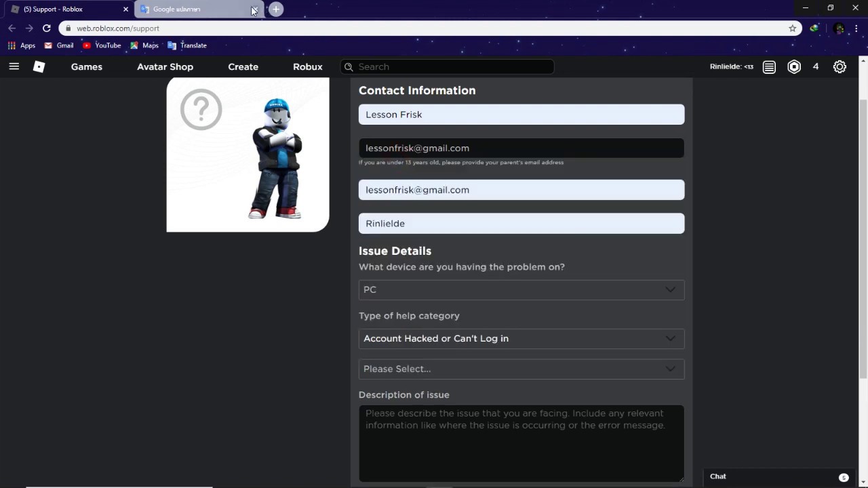Click the page vertical scrollbar
The height and width of the screenshot is (488, 868).
tap(863, 237)
